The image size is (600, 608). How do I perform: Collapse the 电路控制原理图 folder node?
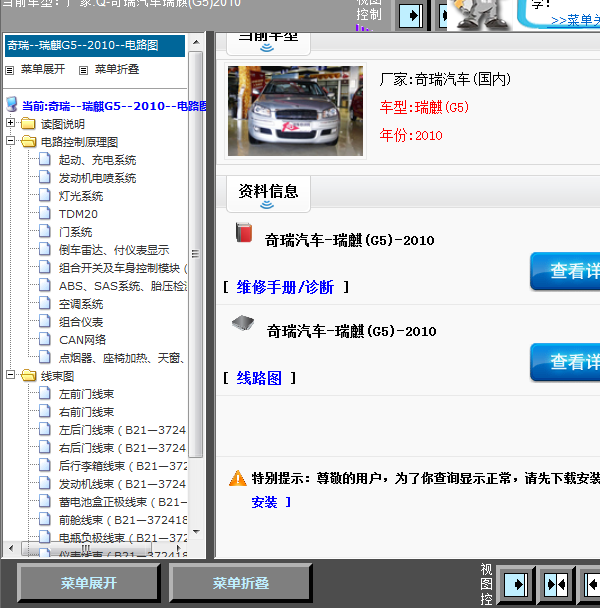(10, 141)
